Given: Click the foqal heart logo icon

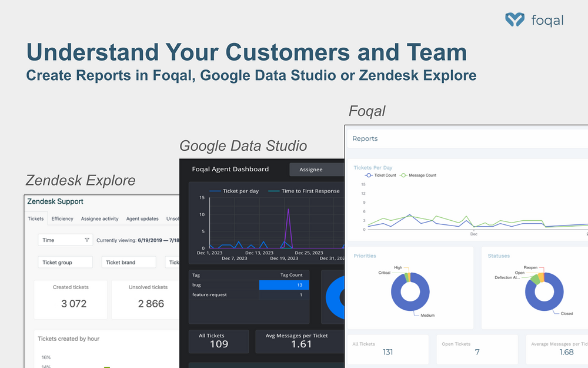Looking at the screenshot, I should point(514,19).
